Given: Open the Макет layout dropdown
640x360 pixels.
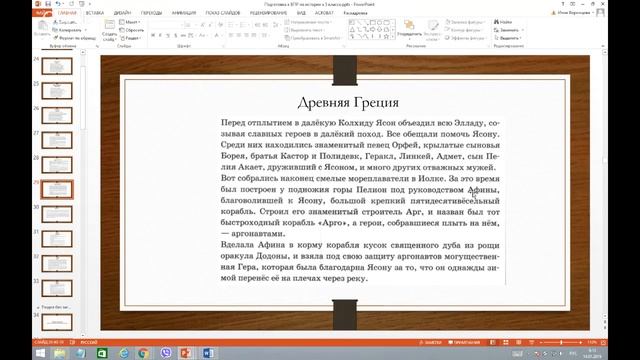Looking at the screenshot, I should pyautogui.click(x=130, y=22).
